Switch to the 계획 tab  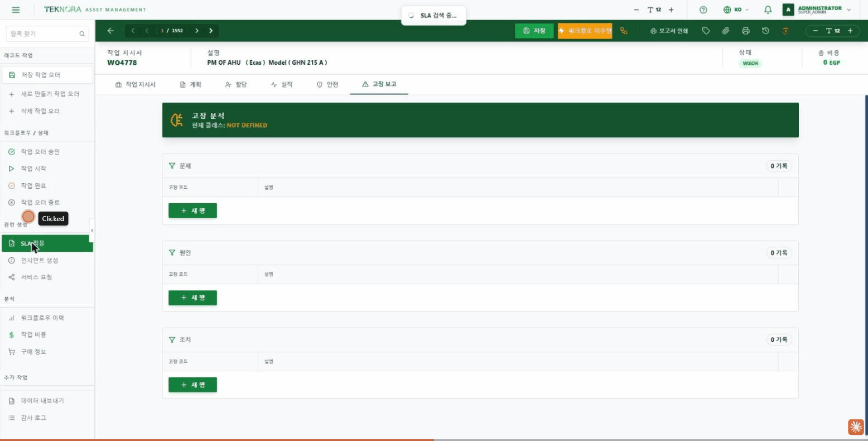pos(191,84)
